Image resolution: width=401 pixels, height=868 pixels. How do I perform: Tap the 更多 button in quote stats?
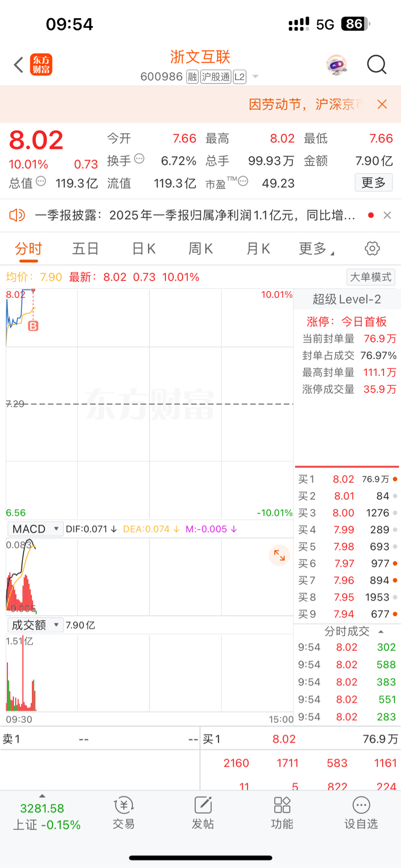pos(373,182)
